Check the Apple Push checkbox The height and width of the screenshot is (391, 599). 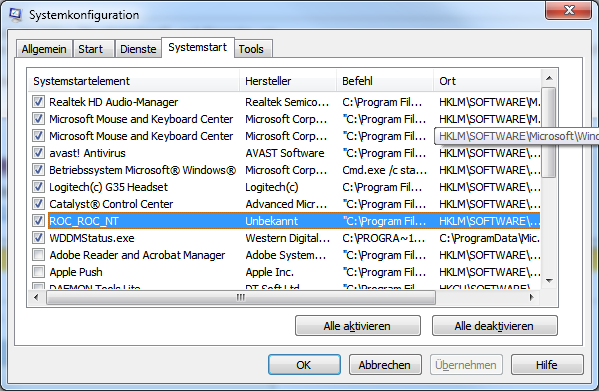click(38, 271)
